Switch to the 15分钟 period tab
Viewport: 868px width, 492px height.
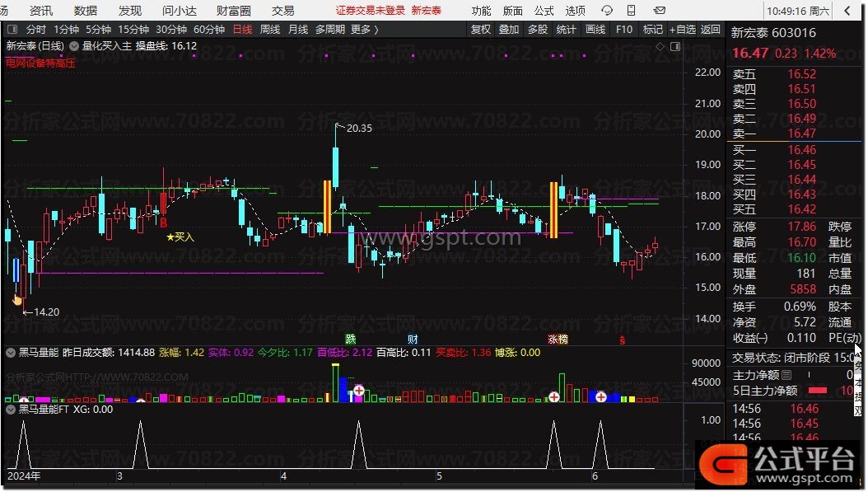(133, 30)
